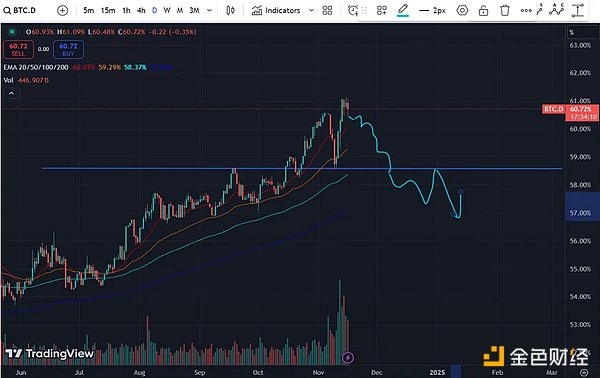The image size is (600, 378).
Task: Delete the drawing with trash icon
Action: (505, 10)
